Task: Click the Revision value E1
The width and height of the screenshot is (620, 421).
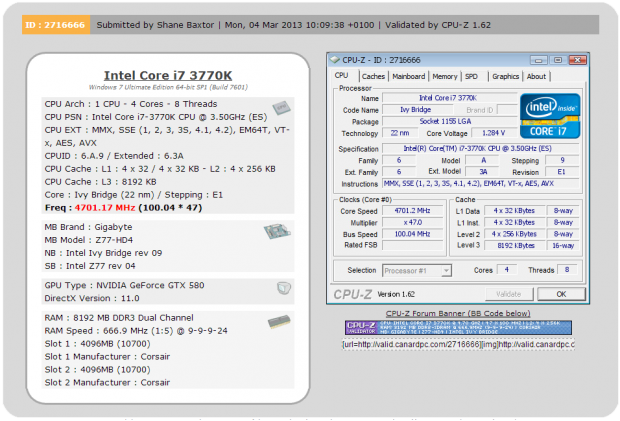Action: 561,172
